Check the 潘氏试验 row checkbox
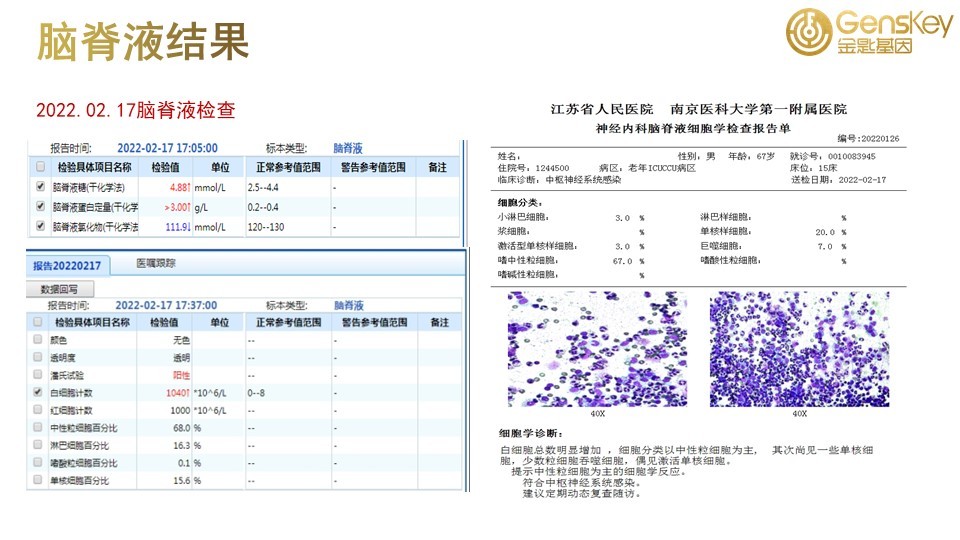Viewport: 960px width, 540px height. 38,375
